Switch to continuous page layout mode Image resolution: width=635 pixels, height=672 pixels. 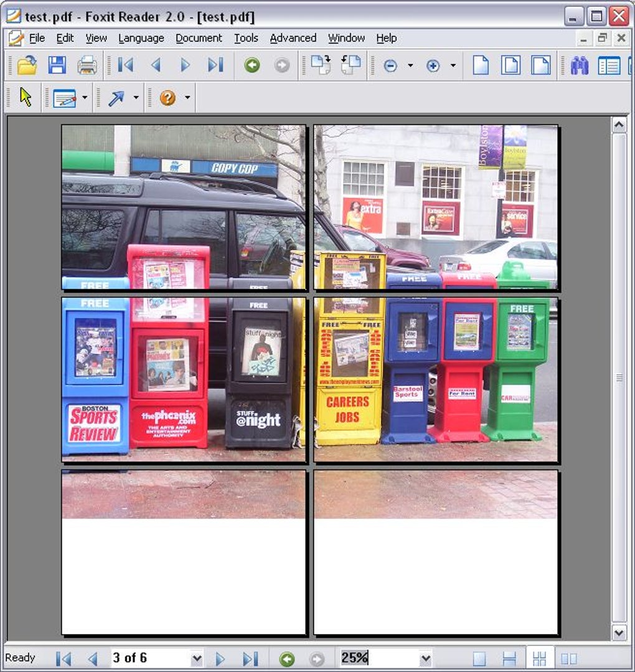[x=509, y=658]
